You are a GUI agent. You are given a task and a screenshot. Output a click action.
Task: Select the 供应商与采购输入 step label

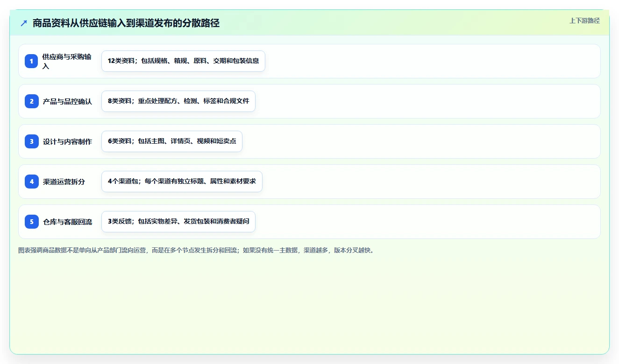(x=67, y=61)
